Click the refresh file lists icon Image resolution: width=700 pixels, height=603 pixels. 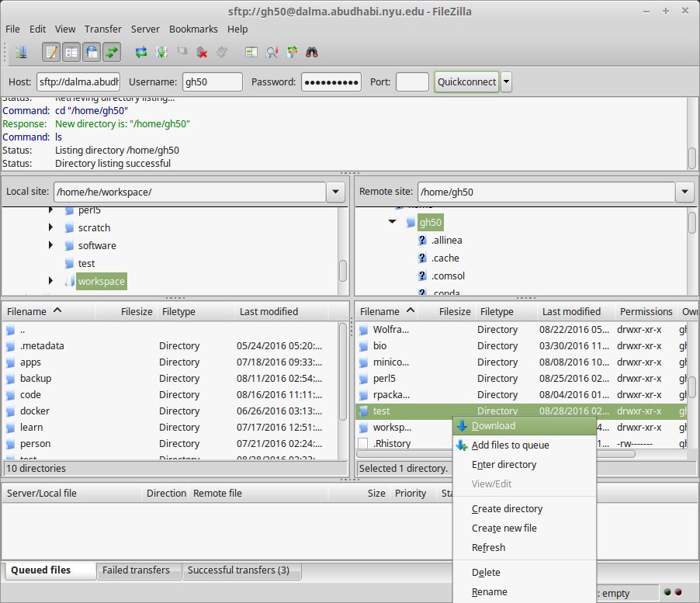click(x=140, y=52)
